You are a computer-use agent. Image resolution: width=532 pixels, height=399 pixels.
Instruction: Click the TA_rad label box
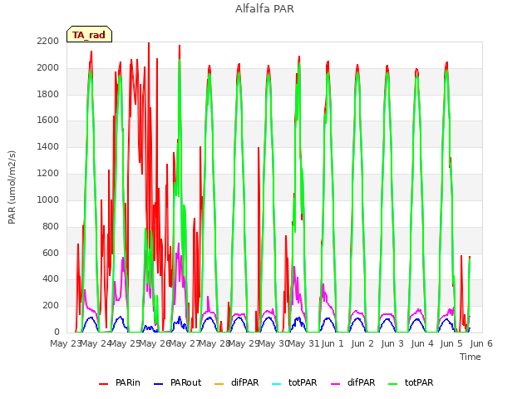coord(89,34)
